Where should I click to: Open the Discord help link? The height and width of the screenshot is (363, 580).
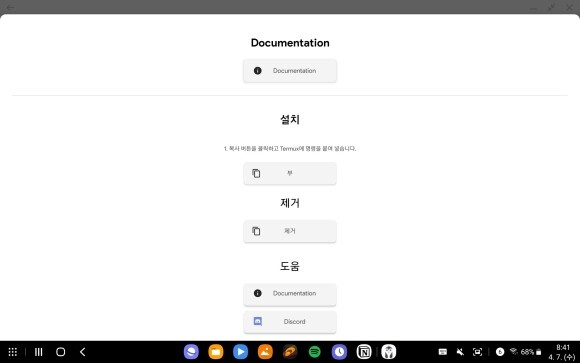point(290,322)
